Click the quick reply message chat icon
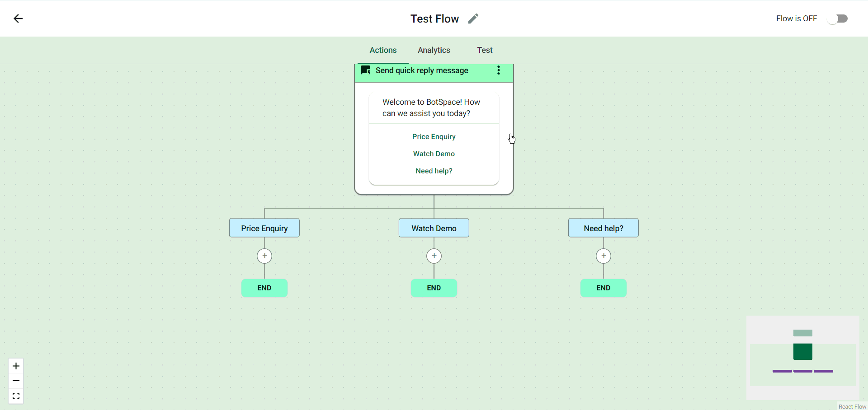This screenshot has width=868, height=410. 365,70
